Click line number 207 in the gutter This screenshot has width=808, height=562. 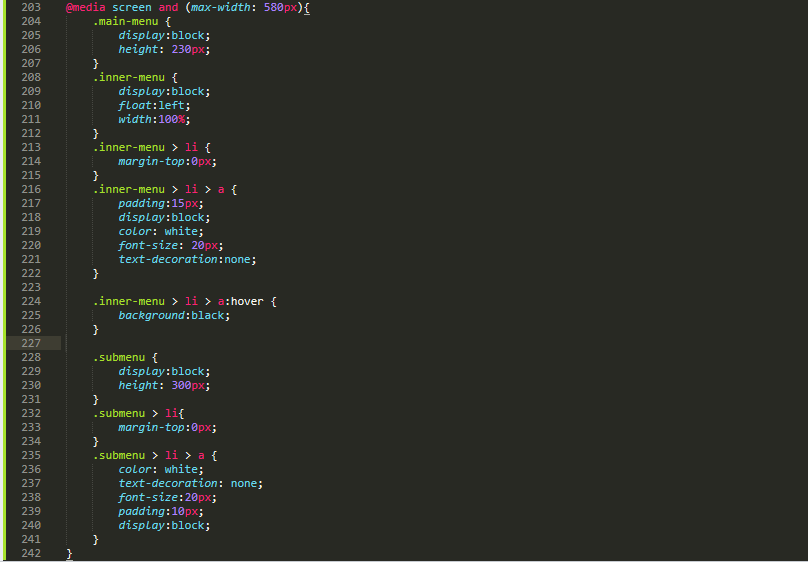pyautogui.click(x=31, y=64)
